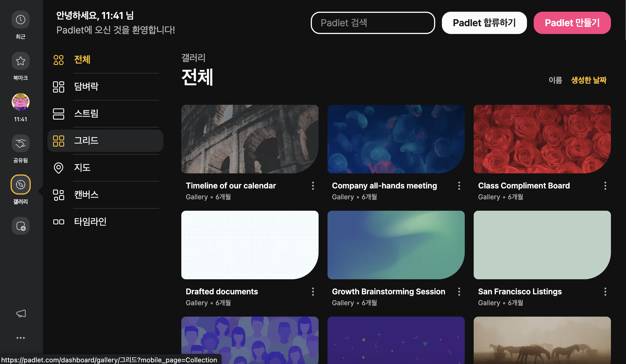Open the dark purple confetti thumbnail
Screen dimensions: 626x364
click(396, 340)
